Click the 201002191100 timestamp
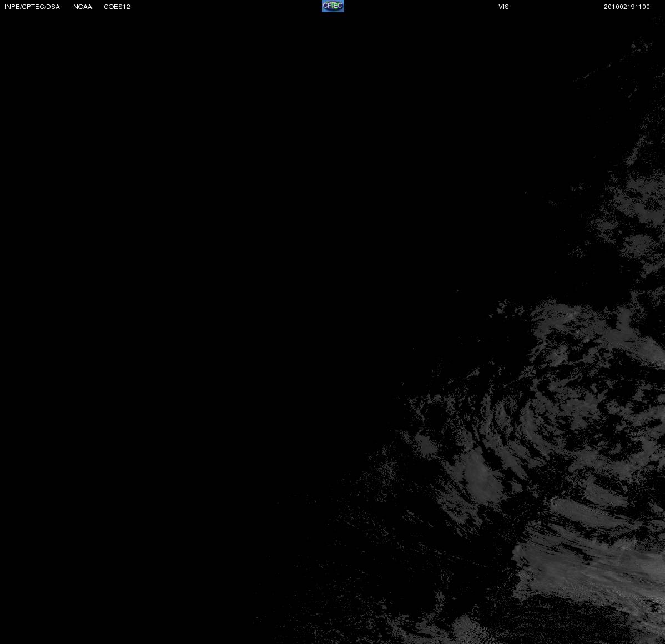Image resolution: width=665 pixels, height=644 pixels. coord(627,7)
